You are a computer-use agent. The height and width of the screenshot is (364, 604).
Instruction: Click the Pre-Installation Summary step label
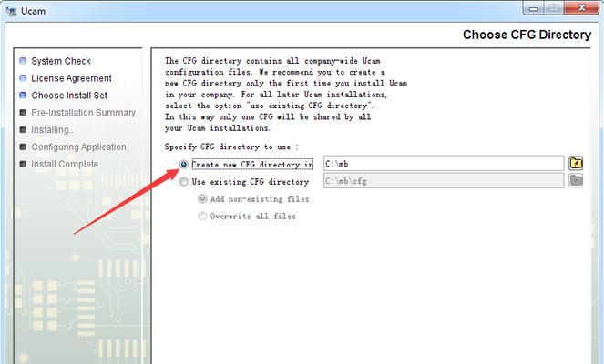coord(83,112)
